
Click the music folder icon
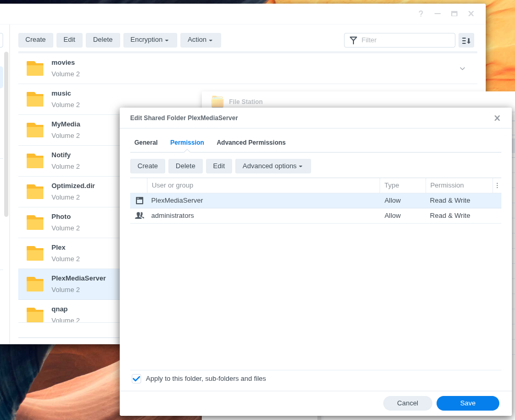35,99
